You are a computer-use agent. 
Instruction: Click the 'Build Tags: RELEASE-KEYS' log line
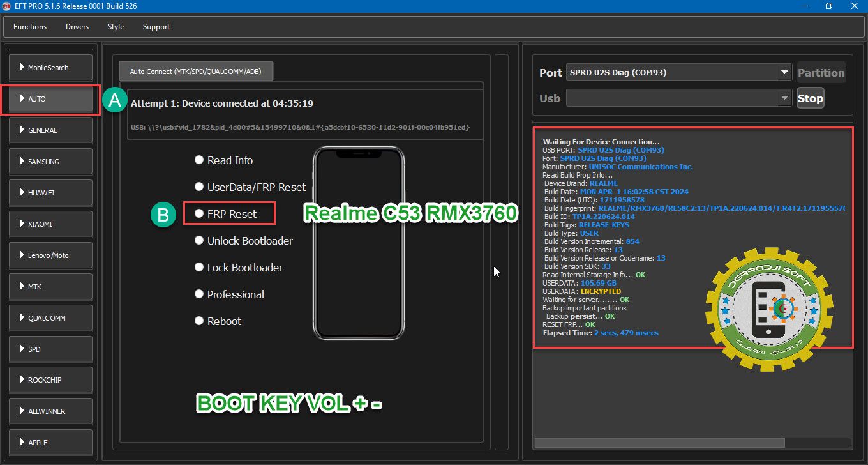pyautogui.click(x=587, y=225)
